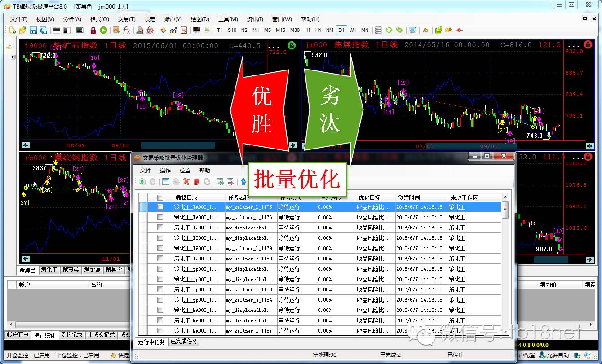Sort by 创建时间 column header
Image resolution: width=602 pixels, height=364 pixels.
[x=421, y=197]
